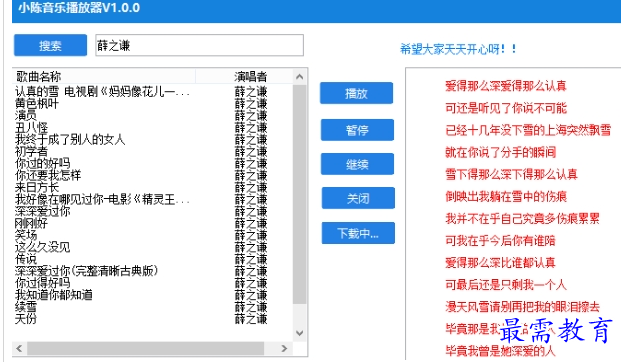Click the lyric 已经十几年没下雪的上海突然飘雪

coord(528,130)
